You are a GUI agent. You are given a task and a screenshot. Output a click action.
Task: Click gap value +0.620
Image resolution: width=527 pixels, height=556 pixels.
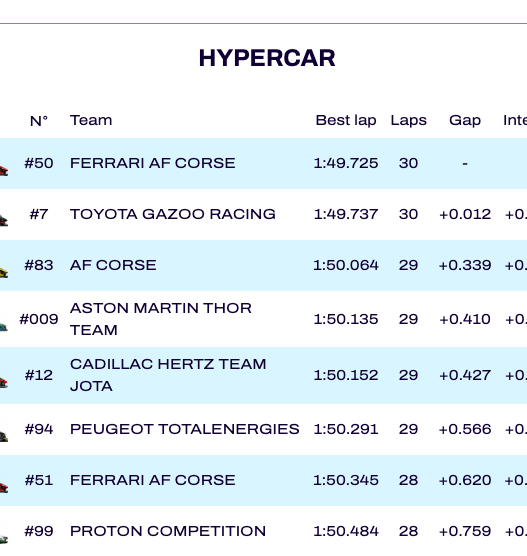(x=465, y=480)
